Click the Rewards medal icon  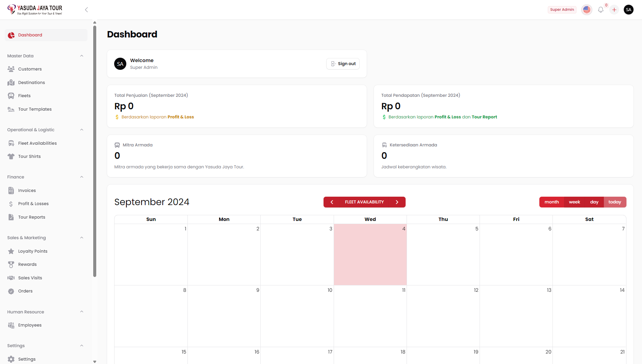[x=11, y=264]
